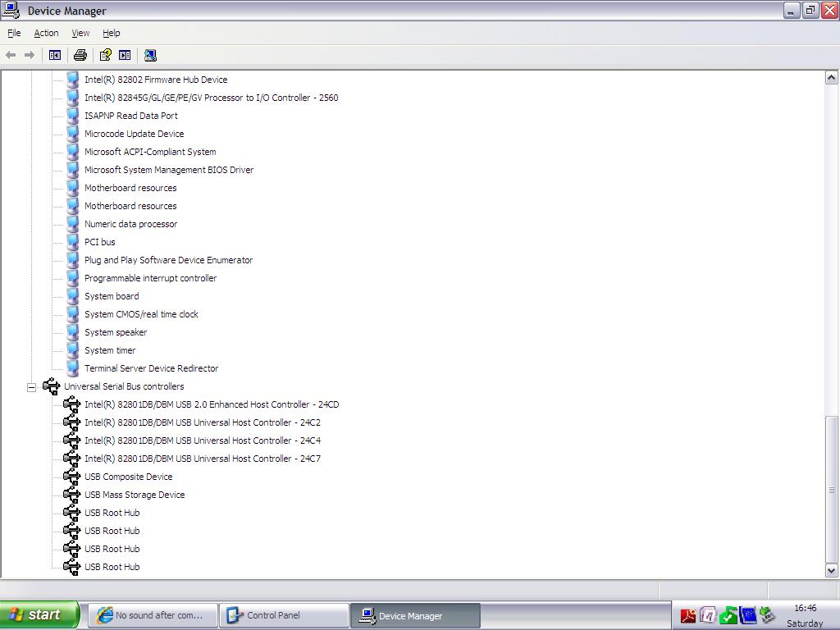The height and width of the screenshot is (630, 840).
Task: Click the Universal Serial Bus controllers USB icon
Action: [x=52, y=386]
